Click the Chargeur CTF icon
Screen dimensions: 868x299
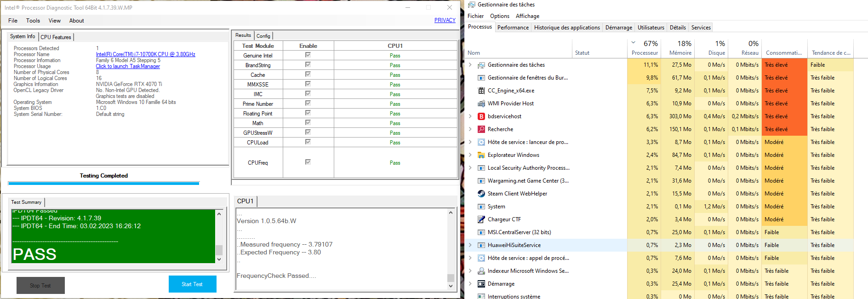point(481,219)
